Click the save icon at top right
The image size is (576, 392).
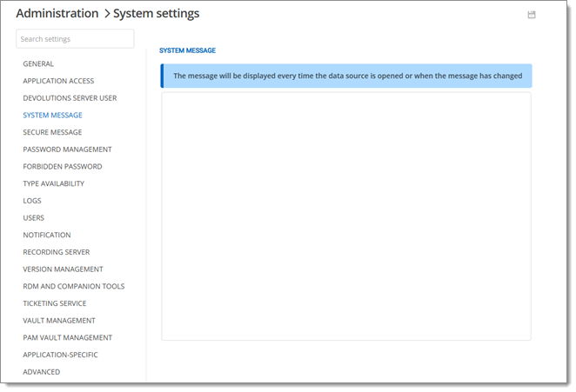532,15
